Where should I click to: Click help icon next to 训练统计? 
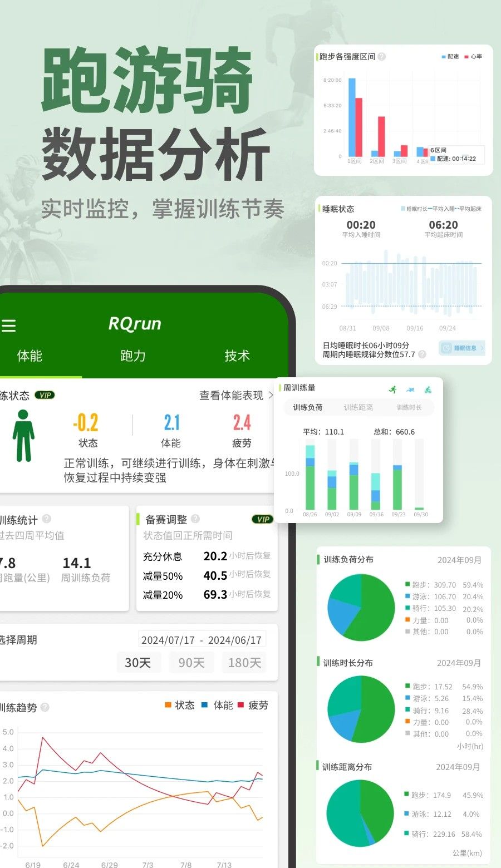point(47,519)
